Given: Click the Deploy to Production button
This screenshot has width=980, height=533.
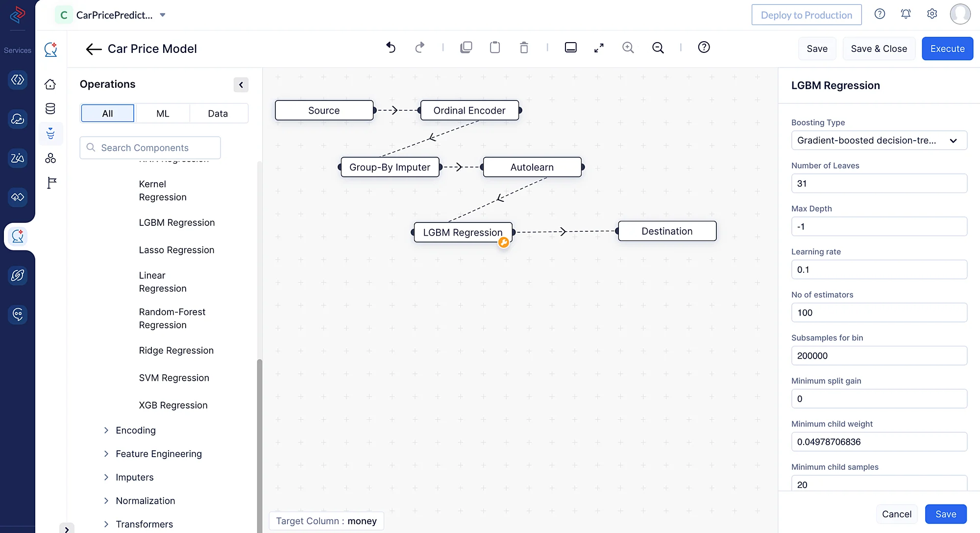Looking at the screenshot, I should pos(807,15).
